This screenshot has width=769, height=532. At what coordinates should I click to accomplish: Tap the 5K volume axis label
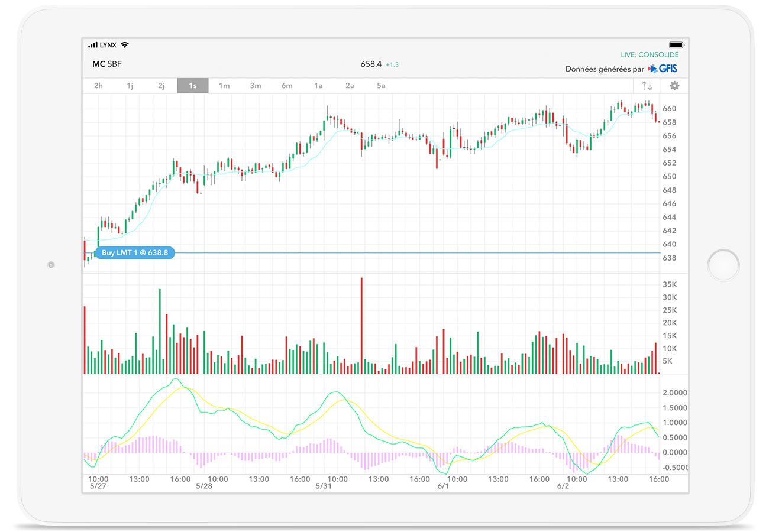click(x=667, y=361)
